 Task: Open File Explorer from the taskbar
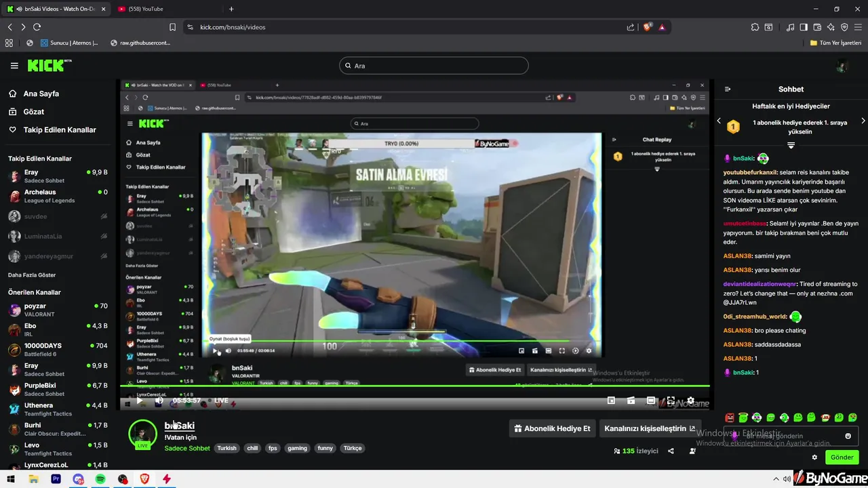pyautogui.click(x=34, y=479)
